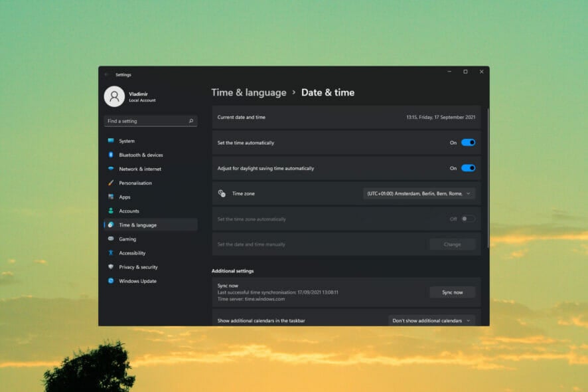
Task: Click the Time & language globe icon
Action: pos(111,225)
